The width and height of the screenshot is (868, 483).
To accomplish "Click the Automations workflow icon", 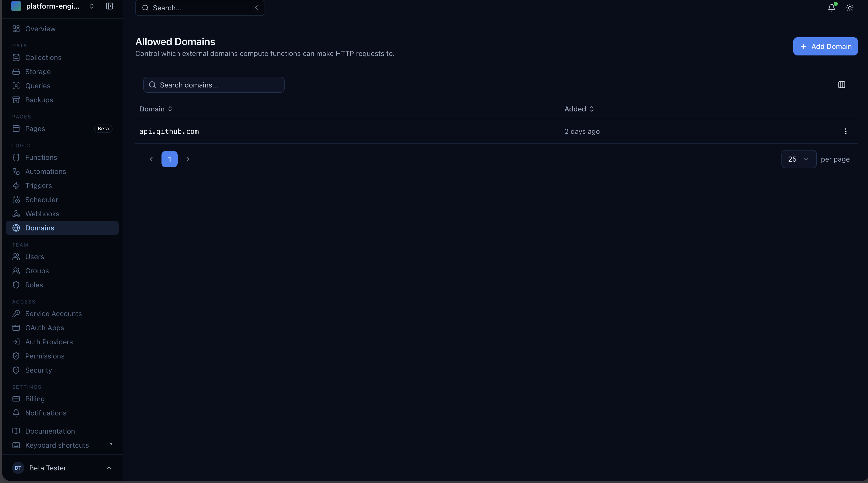I will [x=16, y=172].
